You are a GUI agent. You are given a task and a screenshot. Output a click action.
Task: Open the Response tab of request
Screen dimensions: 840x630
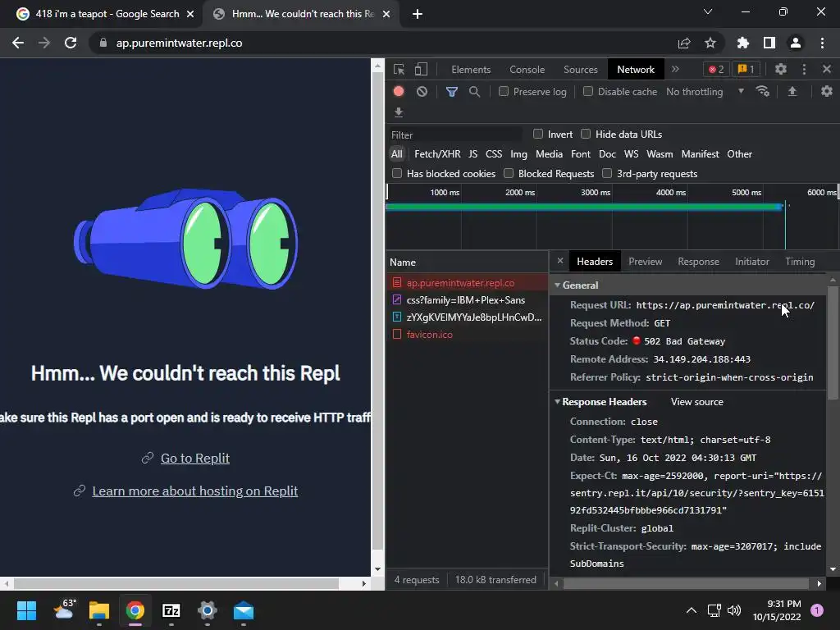click(x=698, y=262)
